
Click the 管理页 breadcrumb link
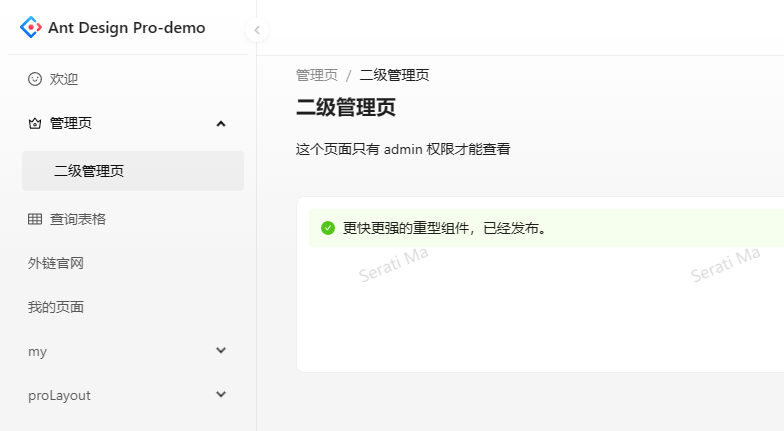coord(317,75)
